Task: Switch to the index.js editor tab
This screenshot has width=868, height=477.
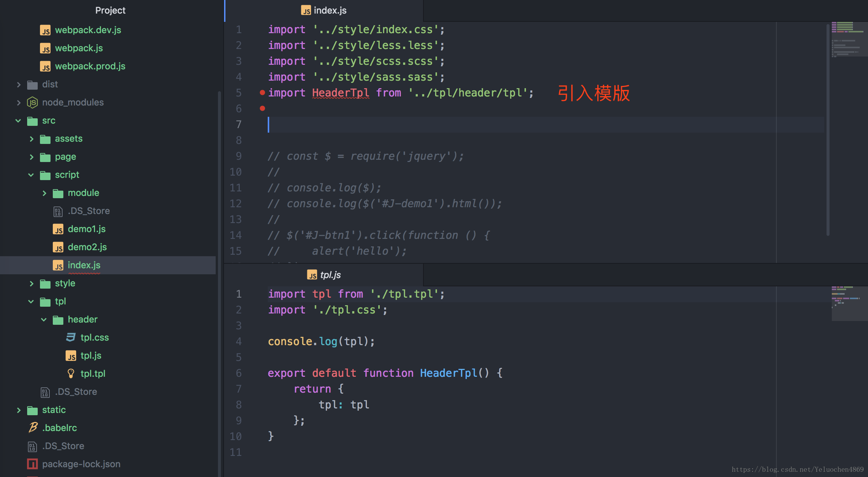Action: 324,11
